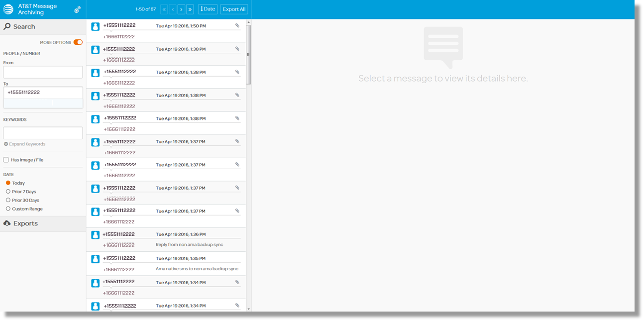Toggle the More Options switch
The image size is (644, 321).
[78, 42]
